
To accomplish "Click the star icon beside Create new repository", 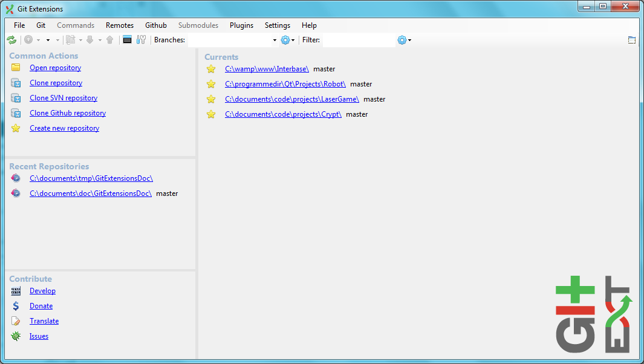I will (16, 128).
